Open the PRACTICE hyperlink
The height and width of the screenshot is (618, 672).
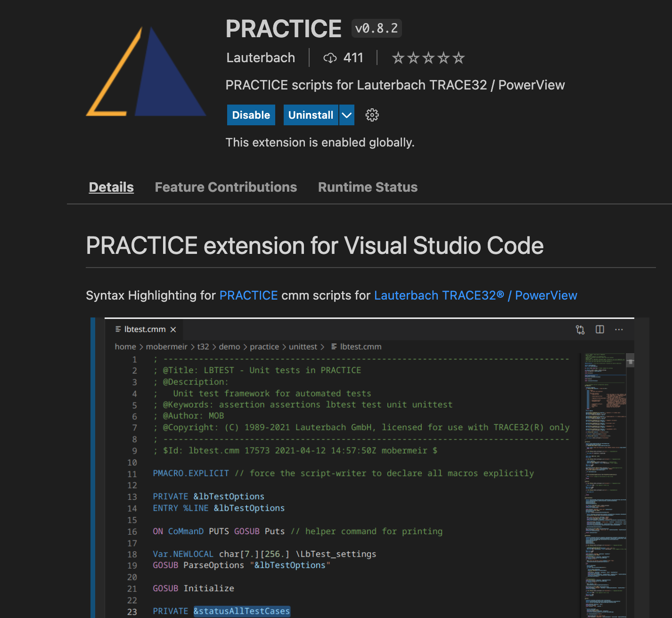coord(248,295)
